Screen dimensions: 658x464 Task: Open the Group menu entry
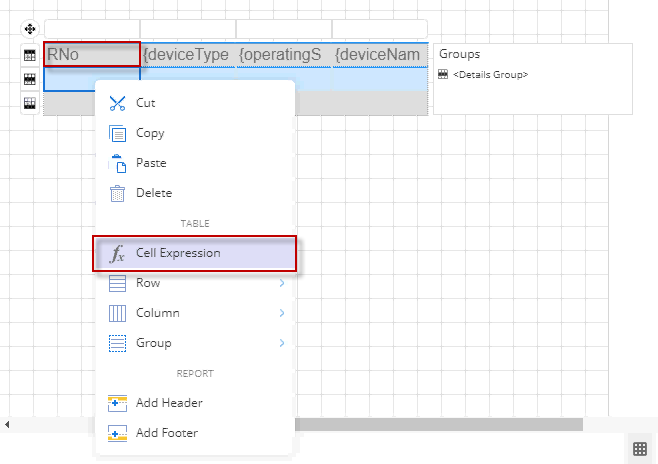pos(195,343)
